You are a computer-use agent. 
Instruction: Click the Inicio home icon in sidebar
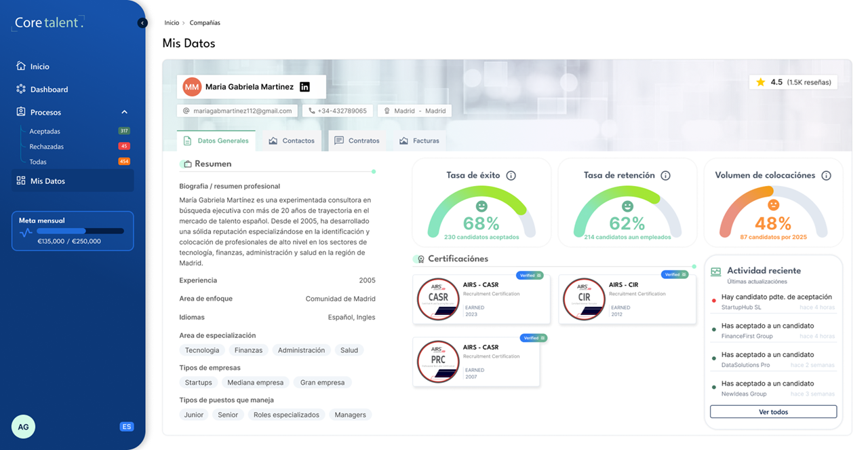tap(21, 67)
